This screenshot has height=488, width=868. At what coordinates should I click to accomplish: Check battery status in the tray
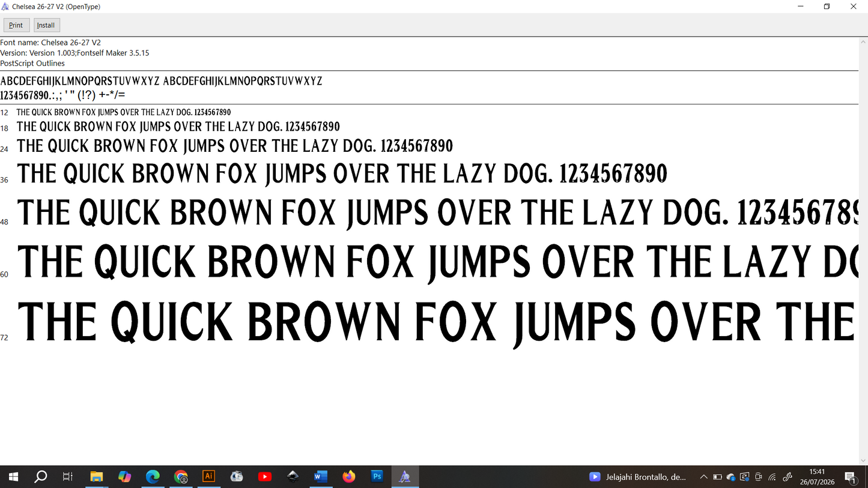click(x=717, y=477)
